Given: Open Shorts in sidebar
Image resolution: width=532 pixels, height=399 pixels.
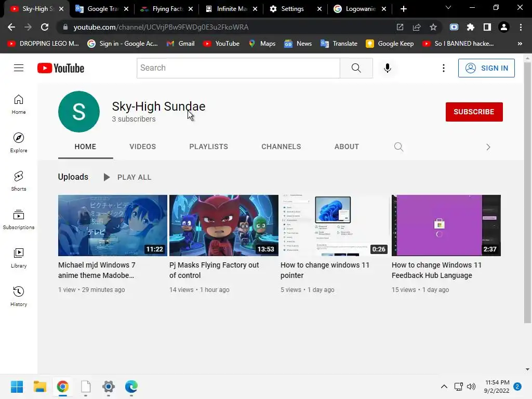Looking at the screenshot, I should tap(19, 181).
